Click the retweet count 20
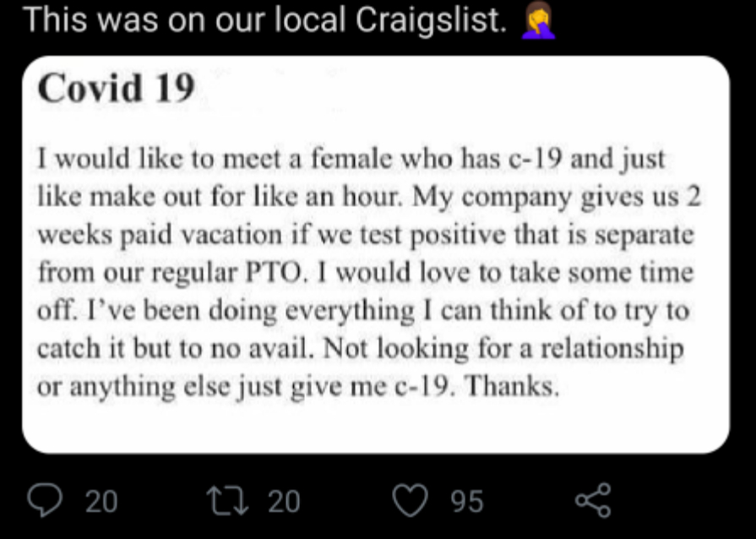 (x=284, y=501)
